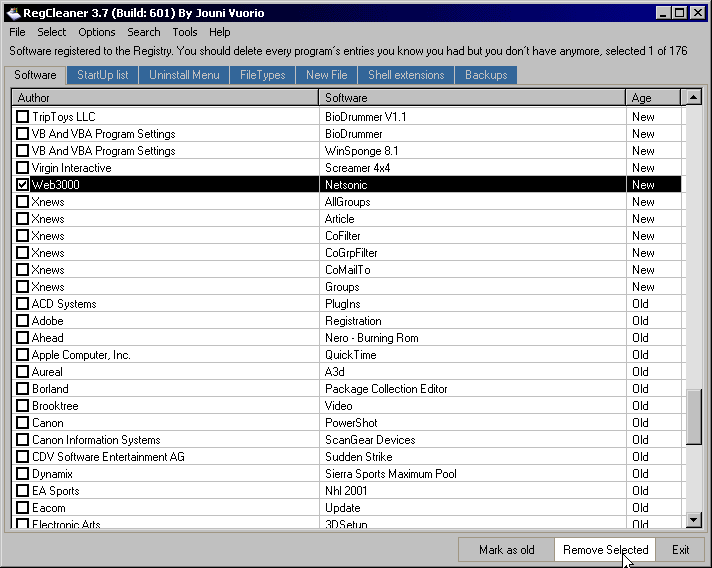Click the RegCleaner title bar app icon

point(14,13)
